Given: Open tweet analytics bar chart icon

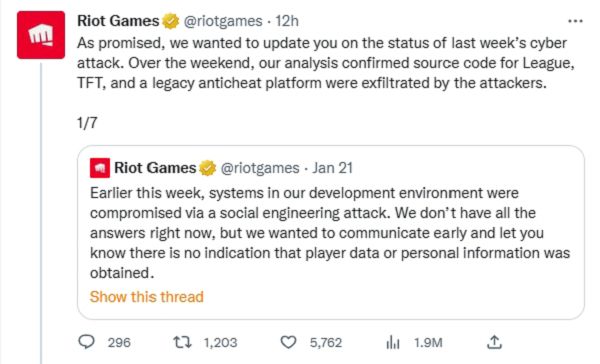Looking at the screenshot, I should tap(393, 342).
